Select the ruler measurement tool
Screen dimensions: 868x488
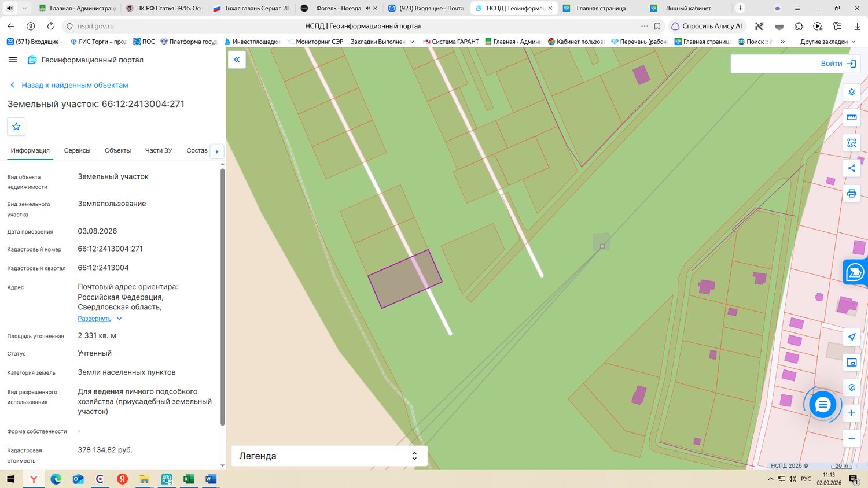point(851,117)
